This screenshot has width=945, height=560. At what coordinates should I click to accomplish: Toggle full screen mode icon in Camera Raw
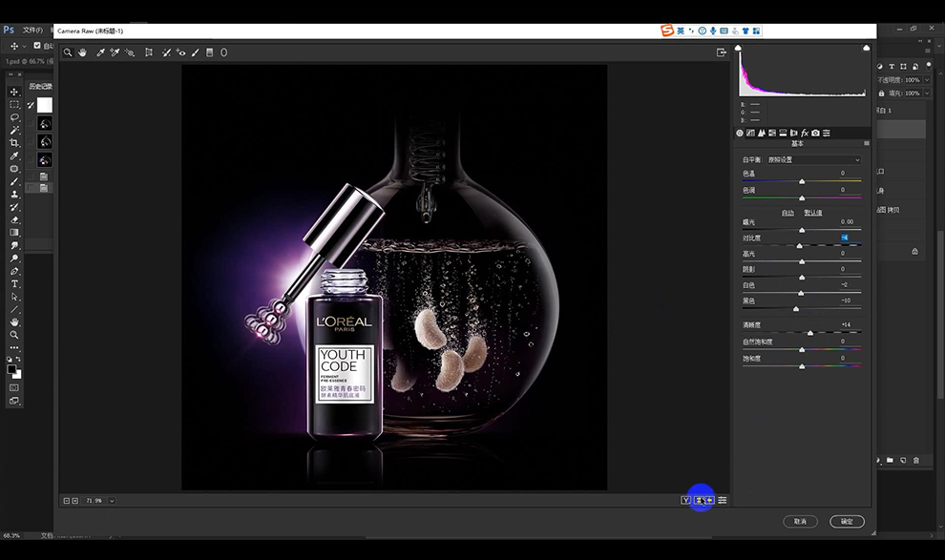[722, 52]
